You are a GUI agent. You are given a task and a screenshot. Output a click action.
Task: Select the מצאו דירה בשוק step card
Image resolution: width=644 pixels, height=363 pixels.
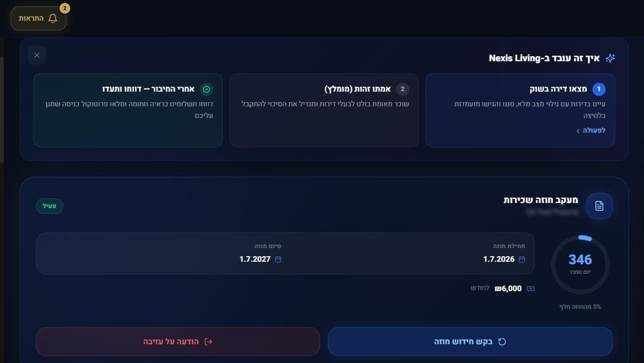point(520,110)
